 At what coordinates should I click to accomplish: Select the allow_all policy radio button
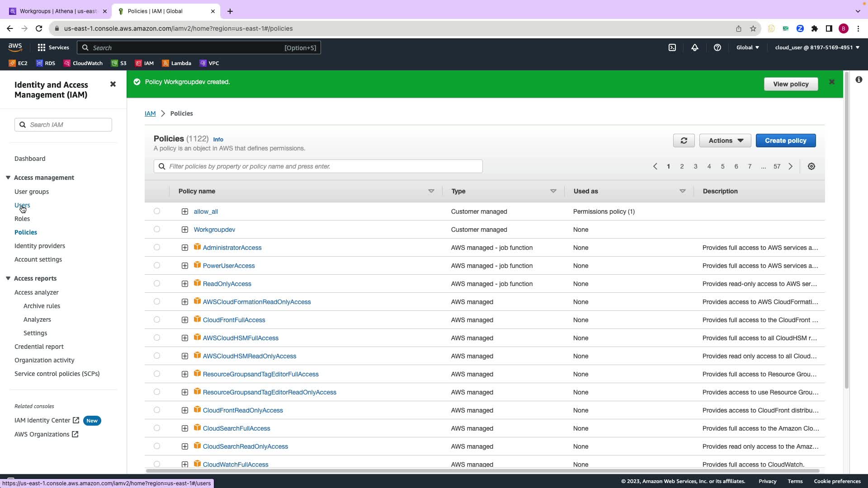pyautogui.click(x=157, y=211)
